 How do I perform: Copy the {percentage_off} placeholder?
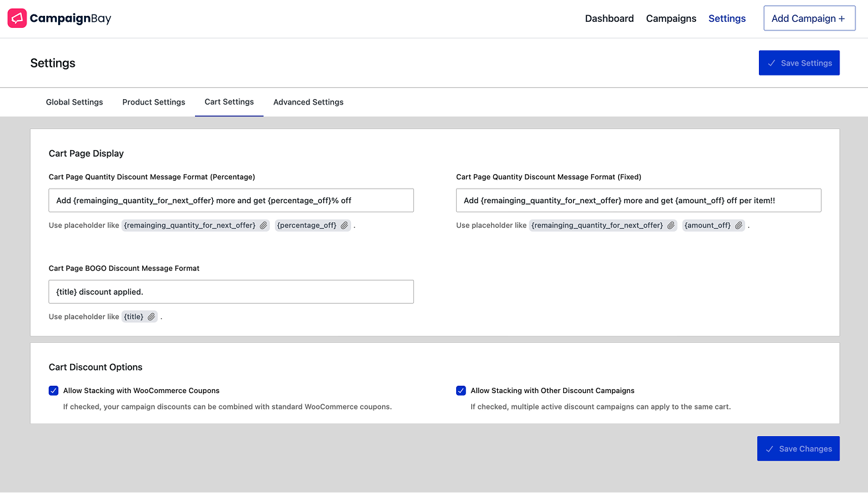click(x=344, y=225)
